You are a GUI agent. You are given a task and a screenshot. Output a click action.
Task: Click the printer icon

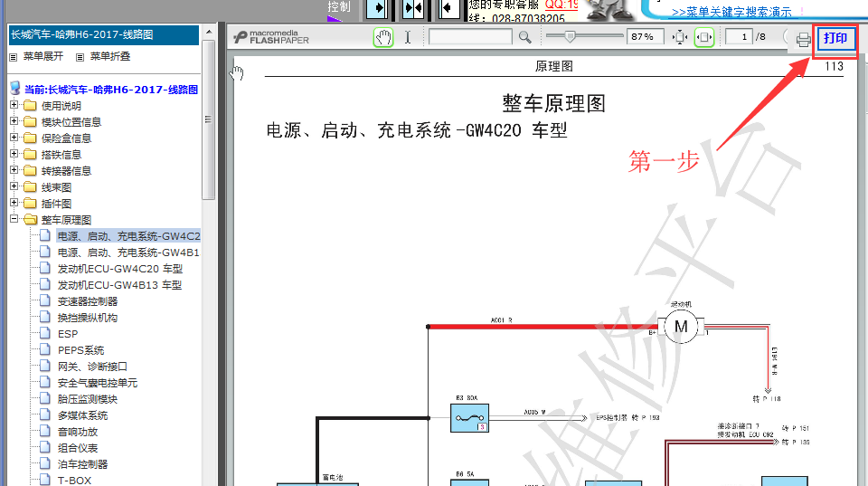click(x=803, y=39)
